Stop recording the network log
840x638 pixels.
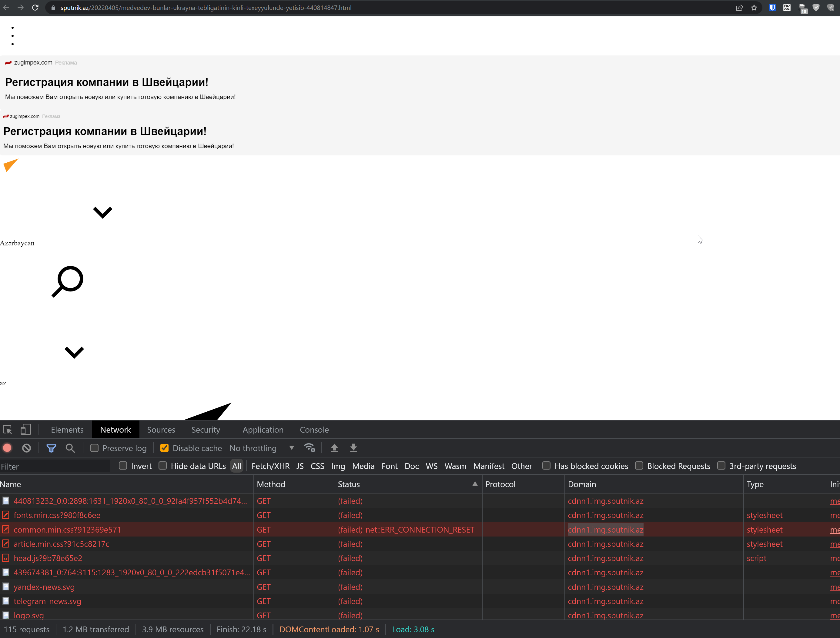click(7, 448)
